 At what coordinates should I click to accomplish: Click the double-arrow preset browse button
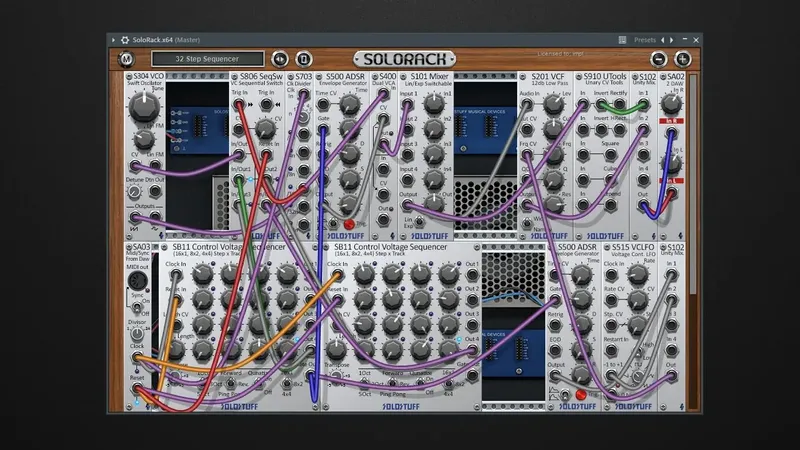pos(280,59)
